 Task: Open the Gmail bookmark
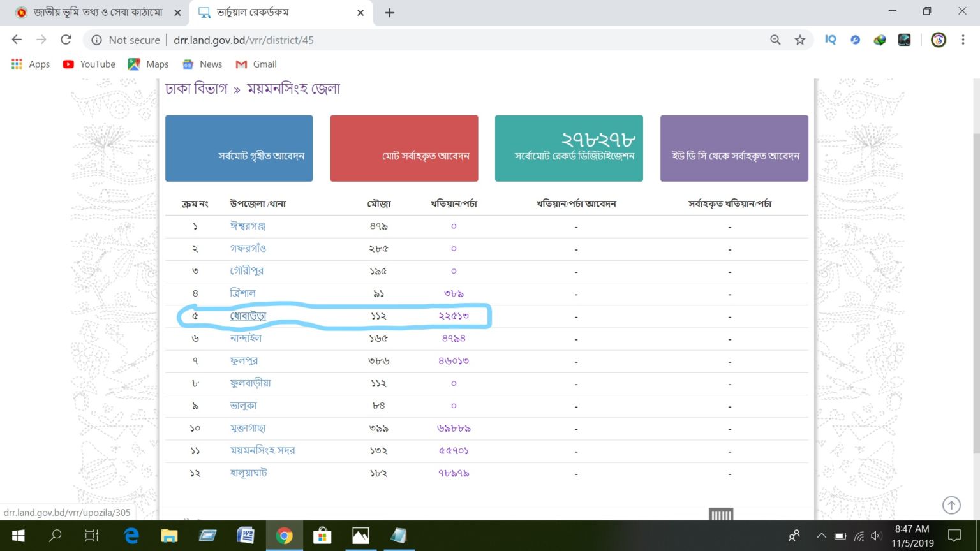point(256,64)
